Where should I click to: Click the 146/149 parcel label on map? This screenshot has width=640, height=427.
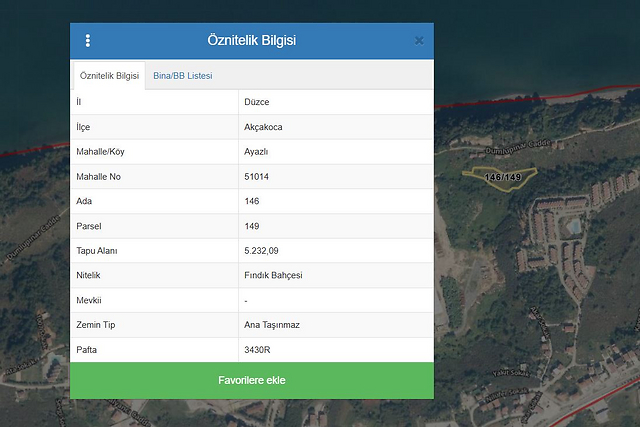(x=502, y=177)
